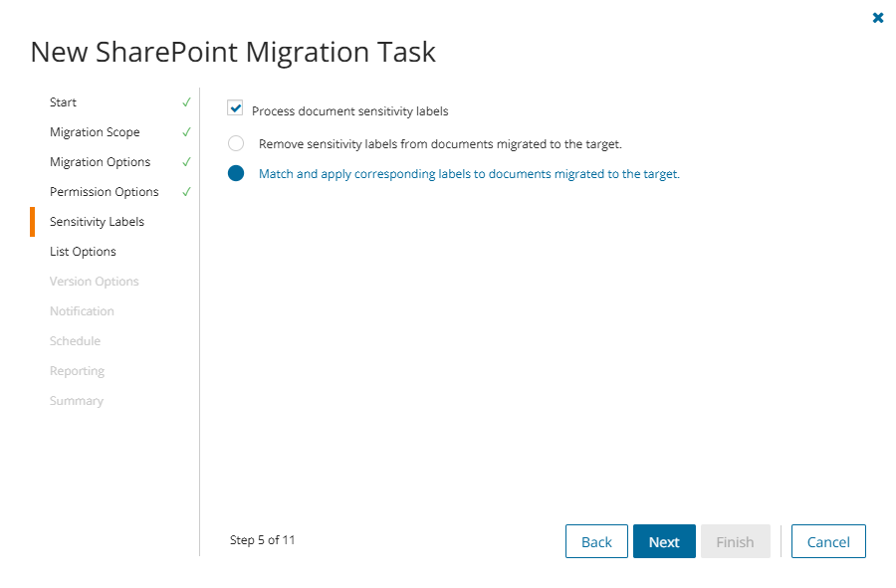Open the Migration Scope step
The image size is (896, 588).
(x=95, y=132)
